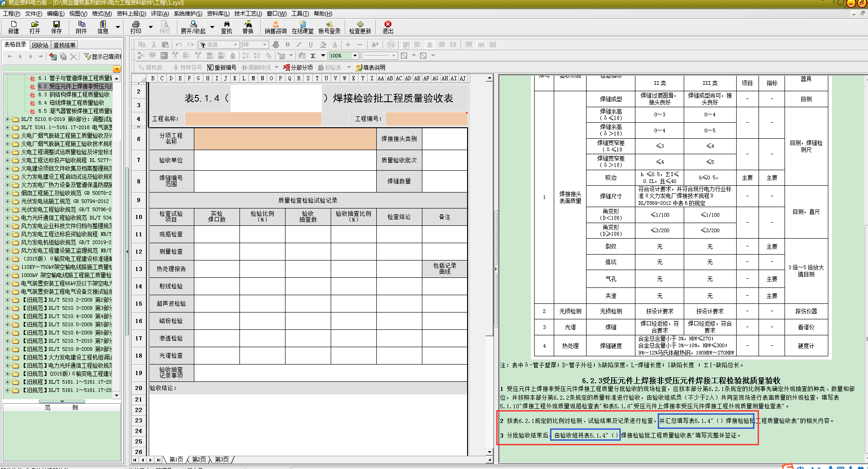Select tree item 6.1 管子与管道焊接工程质量
Image resolution: width=868 pixels, height=469 pixels.
75,78
